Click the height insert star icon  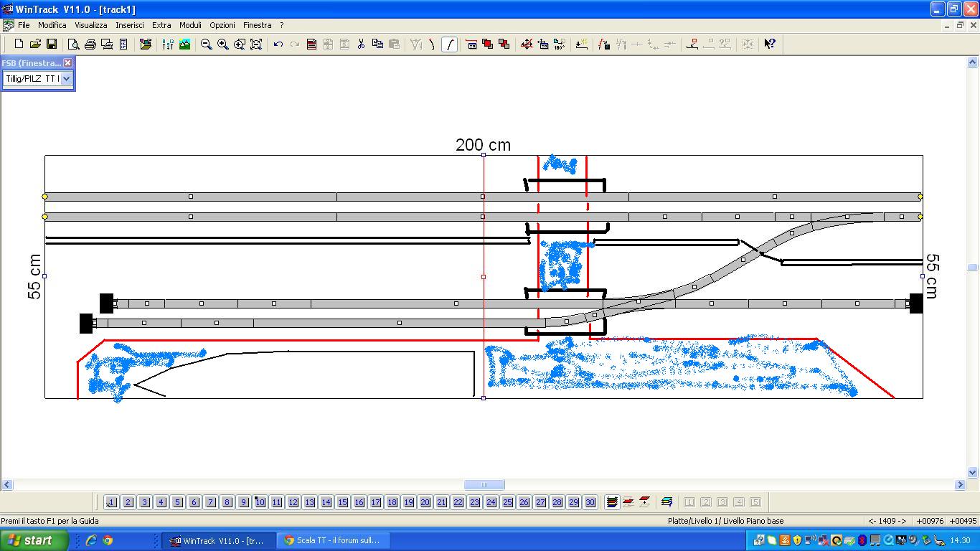pos(582,44)
